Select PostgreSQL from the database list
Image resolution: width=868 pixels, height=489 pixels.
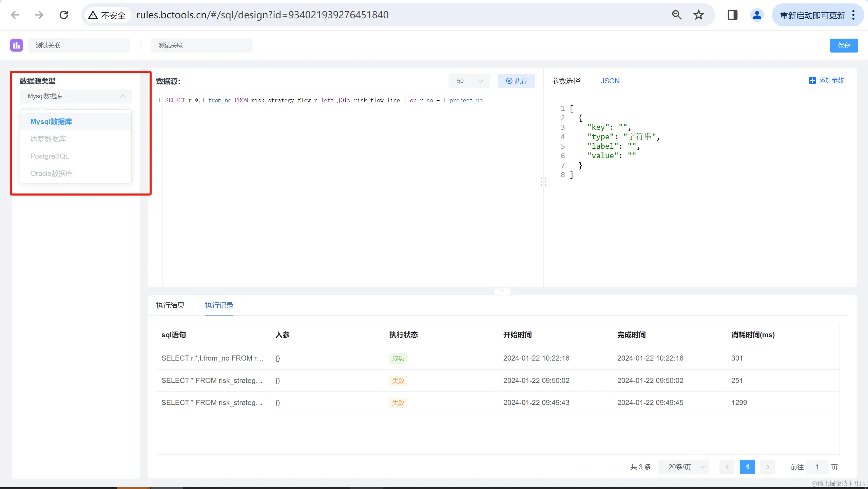(50, 156)
